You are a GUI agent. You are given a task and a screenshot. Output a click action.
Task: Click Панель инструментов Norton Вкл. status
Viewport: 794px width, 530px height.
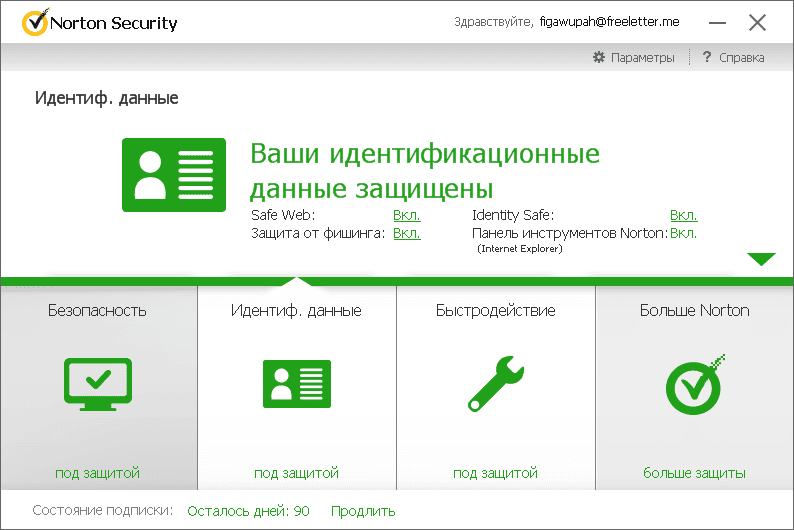coord(683,233)
